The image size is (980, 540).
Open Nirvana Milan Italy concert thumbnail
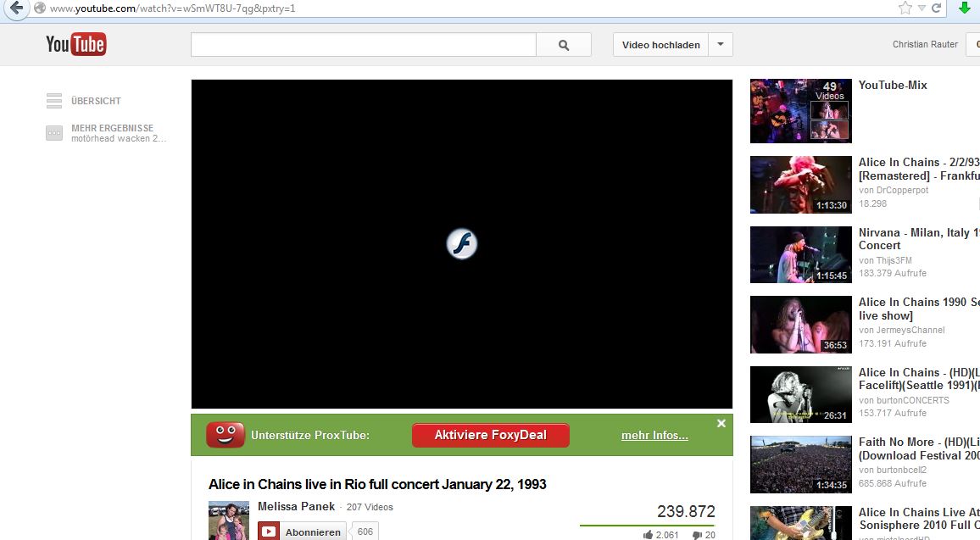point(800,255)
